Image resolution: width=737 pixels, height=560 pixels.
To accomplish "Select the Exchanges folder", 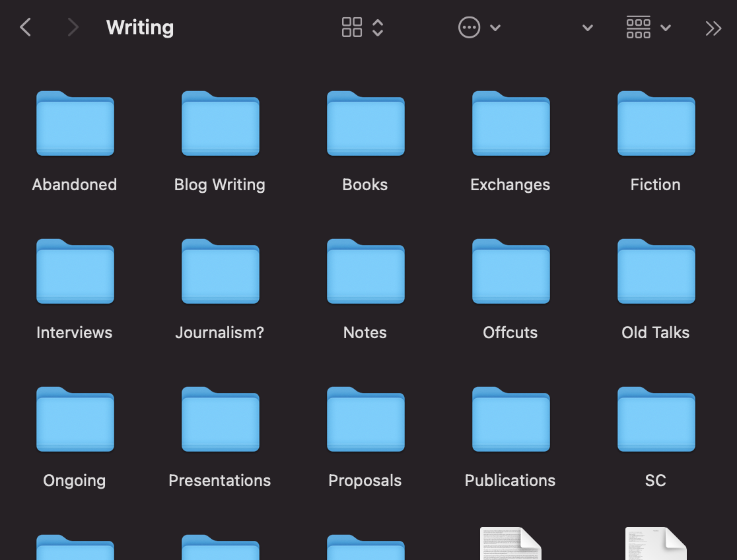I will click(510, 124).
